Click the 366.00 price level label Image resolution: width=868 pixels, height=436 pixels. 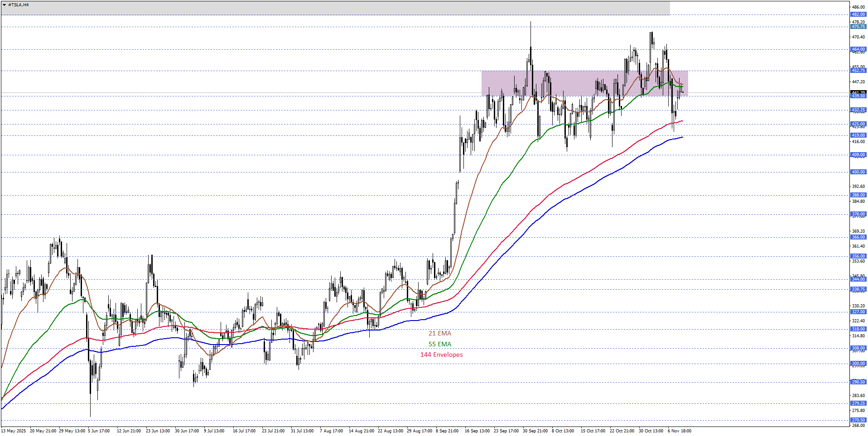point(858,237)
